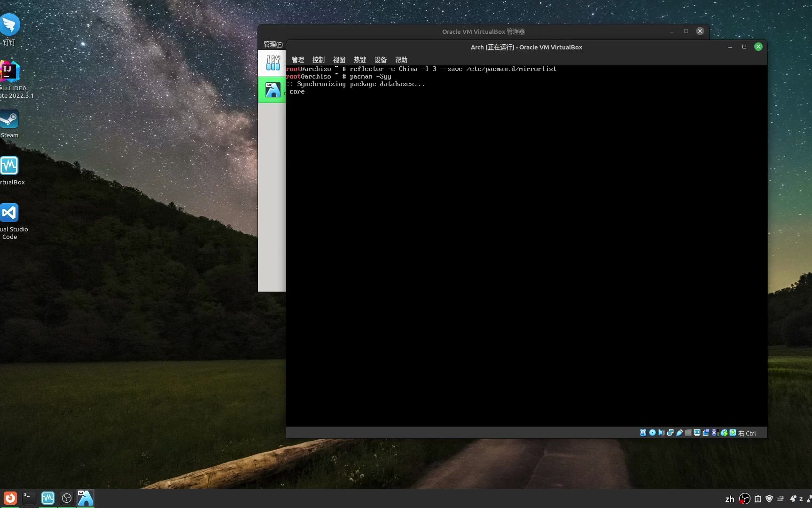Click the optical drives icon in VM status bar
Screen dimensions: 812x508
point(652,433)
